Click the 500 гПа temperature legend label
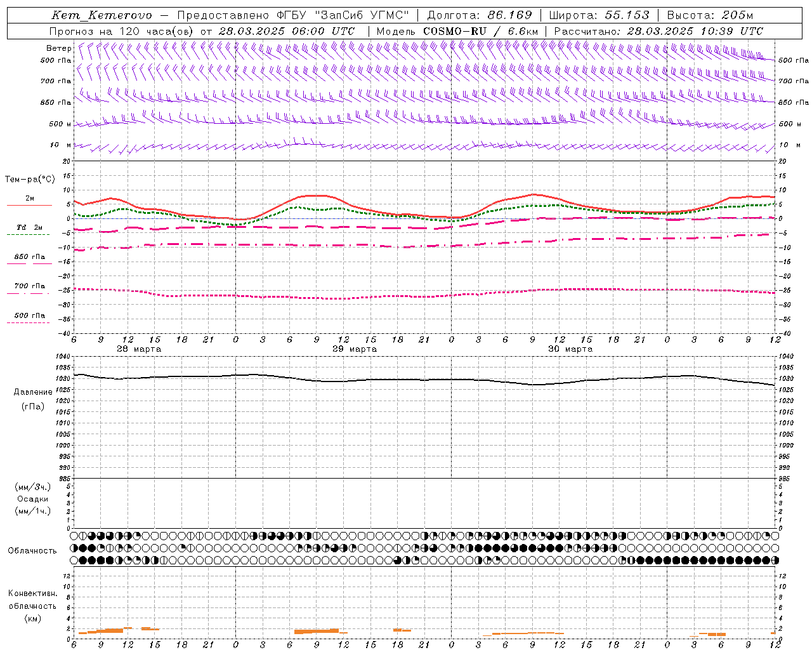The image size is (812, 650). point(30,315)
